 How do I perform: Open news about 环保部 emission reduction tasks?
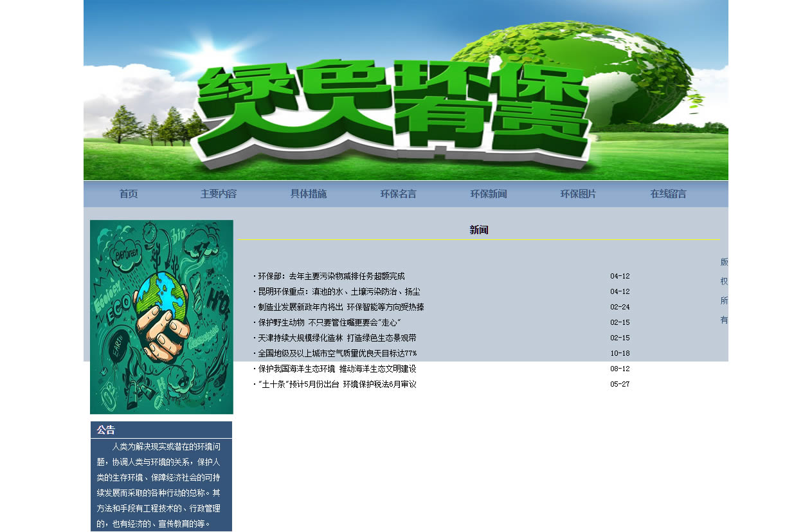click(x=331, y=277)
